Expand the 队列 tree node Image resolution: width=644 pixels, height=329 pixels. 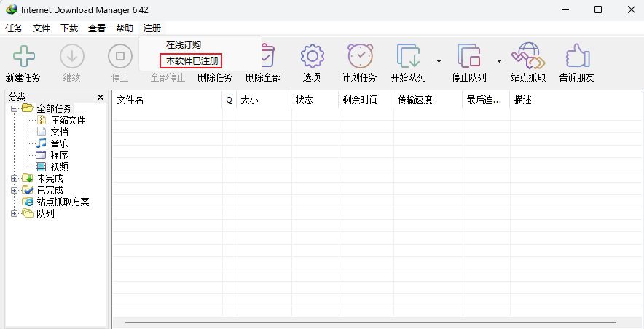tap(15, 214)
